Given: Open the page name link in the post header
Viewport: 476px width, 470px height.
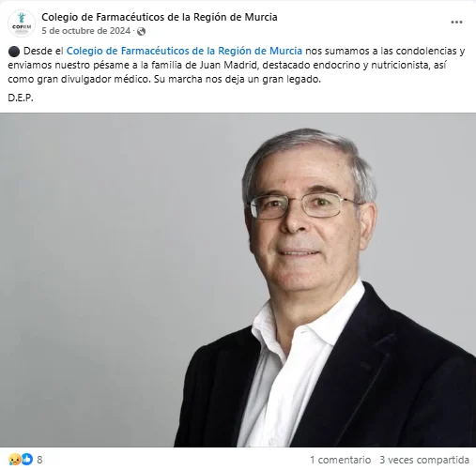Looking at the screenshot, I should [x=160, y=17].
